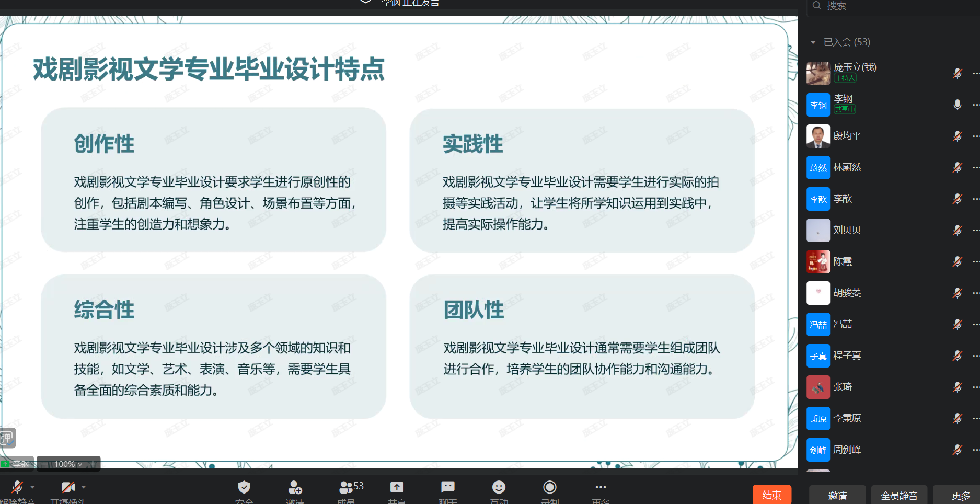Open the More three-dots toolbar icon
The width and height of the screenshot is (980, 504).
coord(601,487)
